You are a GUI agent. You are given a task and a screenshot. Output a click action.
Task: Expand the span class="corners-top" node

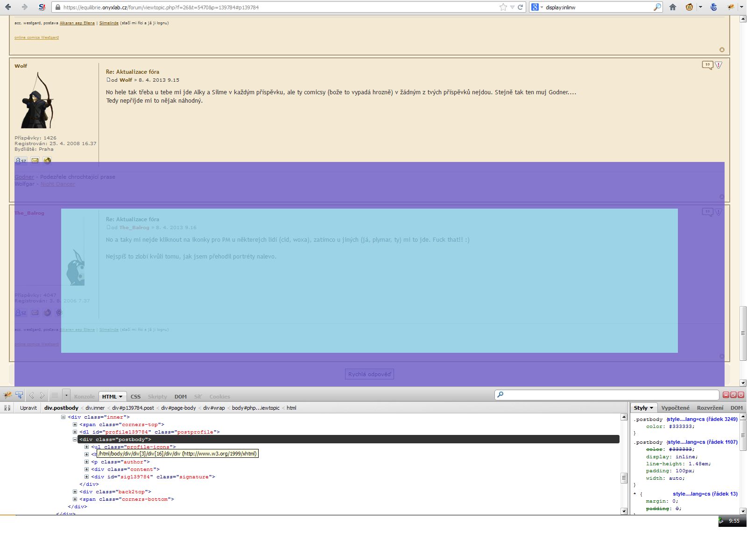(75, 425)
